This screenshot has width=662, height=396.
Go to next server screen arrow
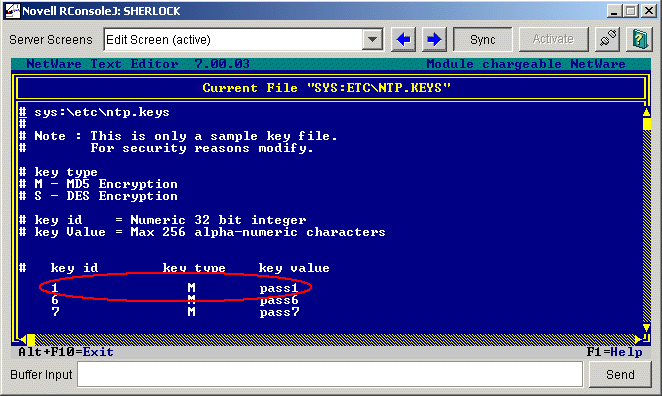click(434, 40)
